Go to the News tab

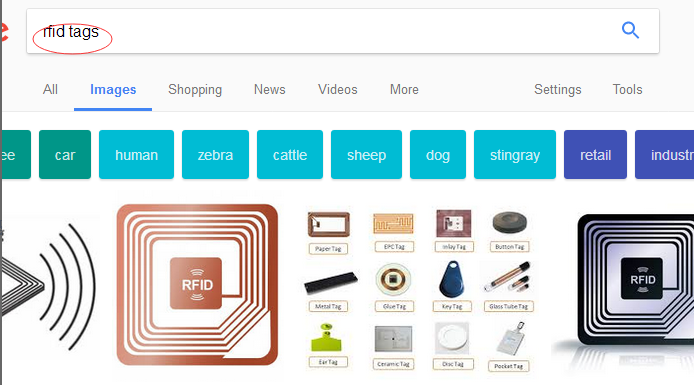tap(270, 89)
